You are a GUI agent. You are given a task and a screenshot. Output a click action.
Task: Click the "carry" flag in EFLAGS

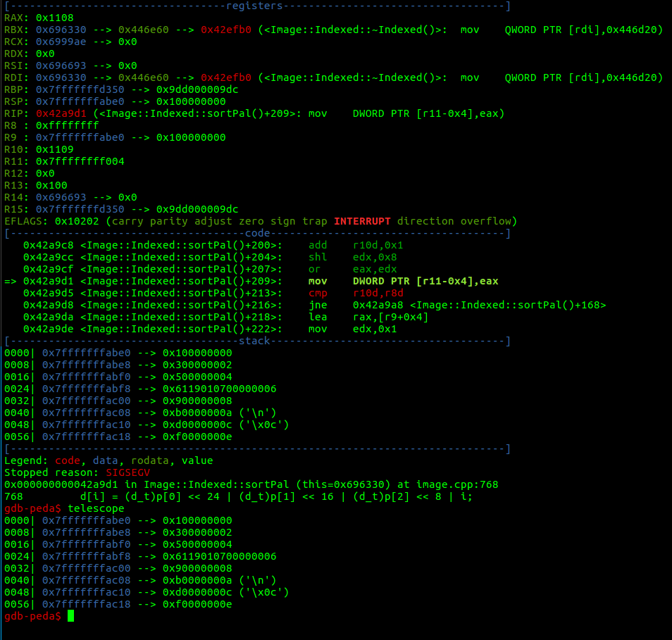[127, 222]
